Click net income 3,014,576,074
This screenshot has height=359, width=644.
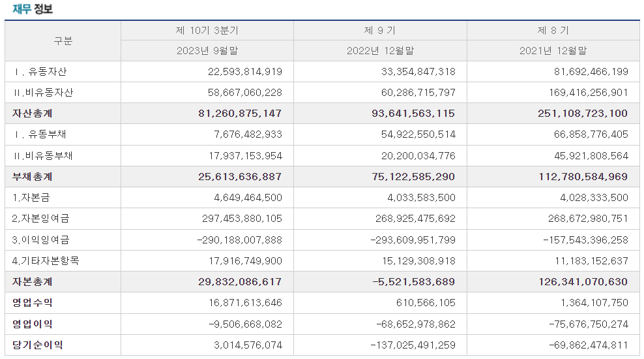pos(248,345)
